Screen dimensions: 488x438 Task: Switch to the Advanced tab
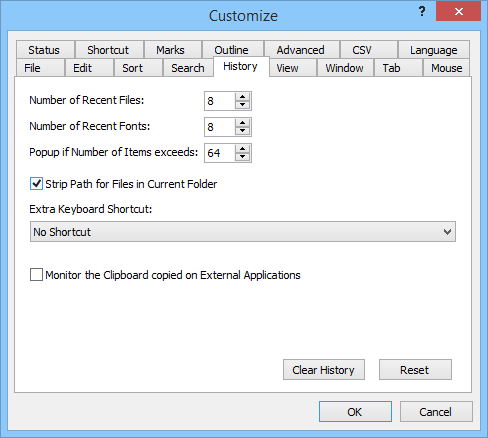[300, 50]
